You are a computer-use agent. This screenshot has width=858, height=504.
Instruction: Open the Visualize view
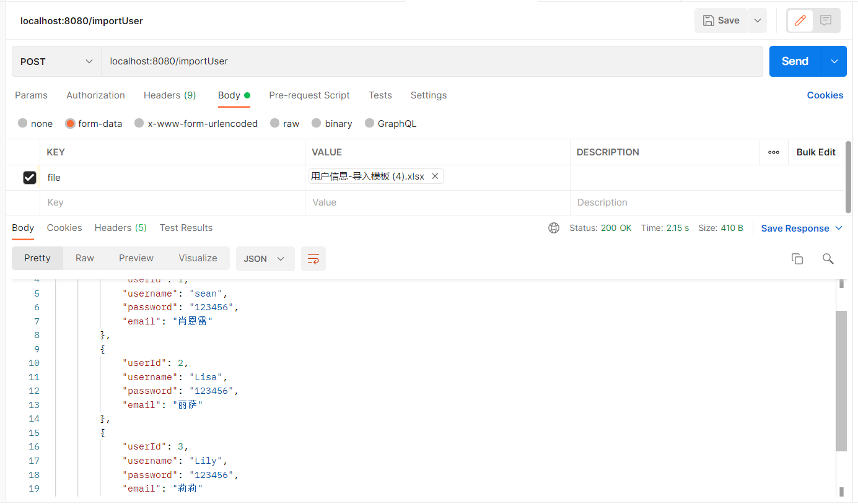[198, 258]
